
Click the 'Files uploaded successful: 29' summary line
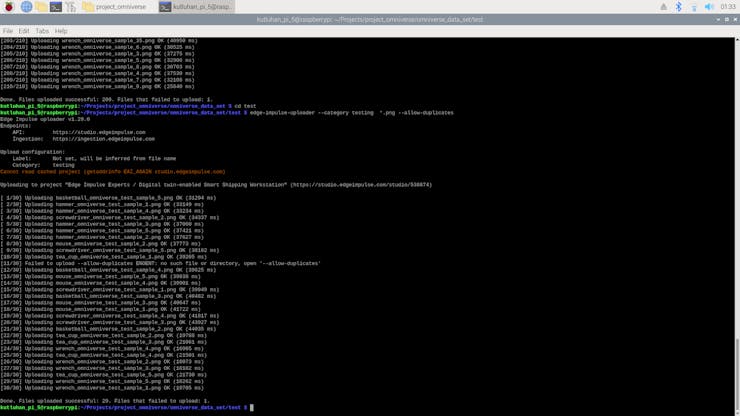pyautogui.click(x=105, y=401)
